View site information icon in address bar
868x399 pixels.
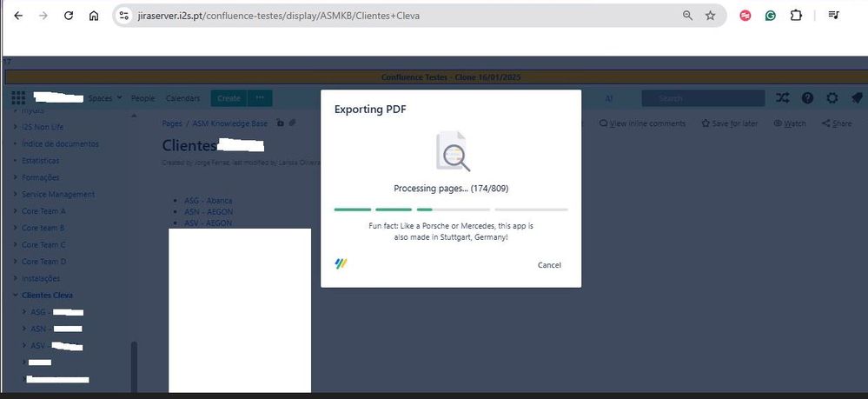(124, 16)
